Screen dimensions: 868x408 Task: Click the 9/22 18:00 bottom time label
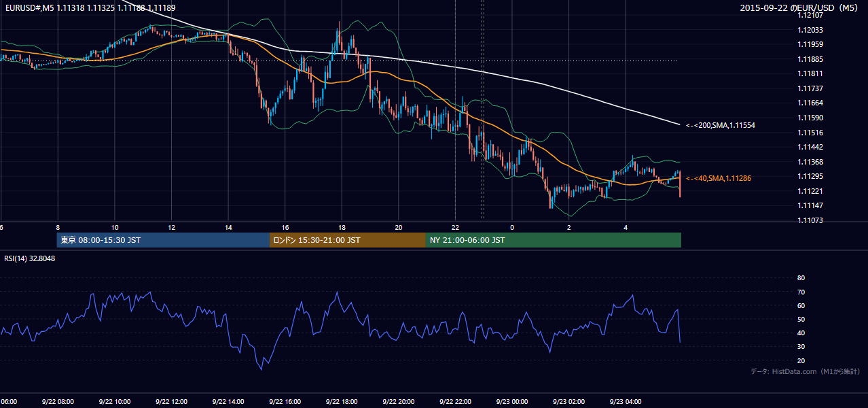coord(342,402)
